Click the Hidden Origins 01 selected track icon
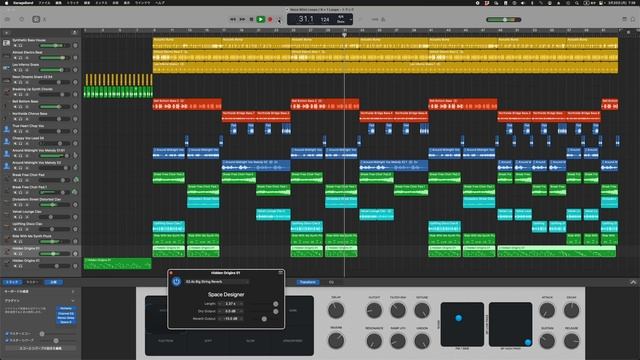640x360 pixels. 6,251
